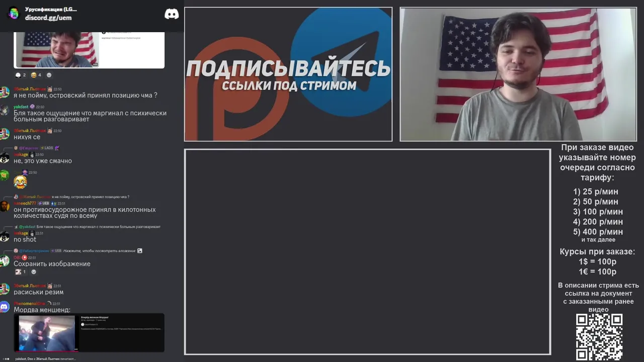Select the "расиськи резим" message
Viewport: 644px width, 362px height.
point(38,292)
